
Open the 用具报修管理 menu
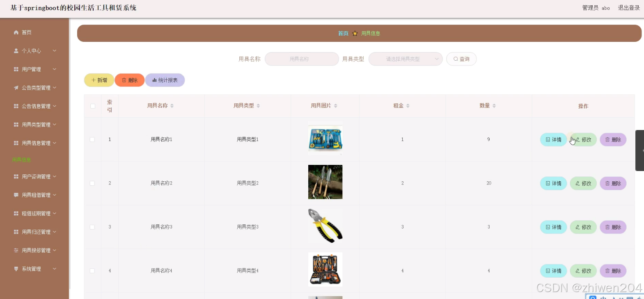pyautogui.click(x=34, y=251)
